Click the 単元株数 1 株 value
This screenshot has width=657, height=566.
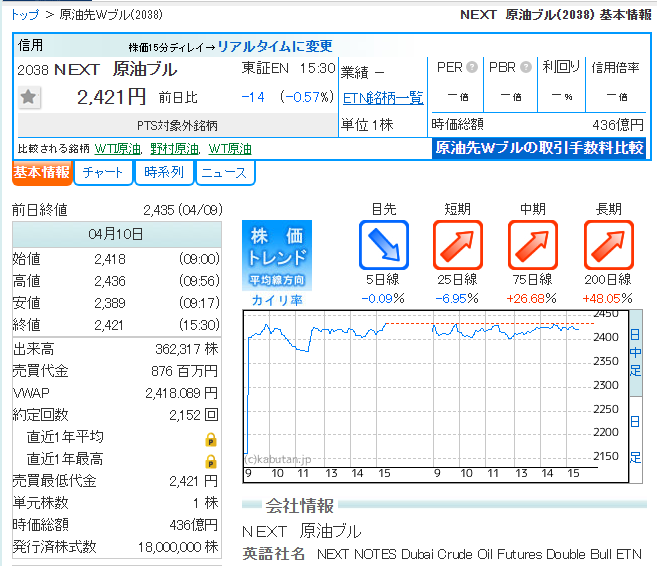[206, 503]
